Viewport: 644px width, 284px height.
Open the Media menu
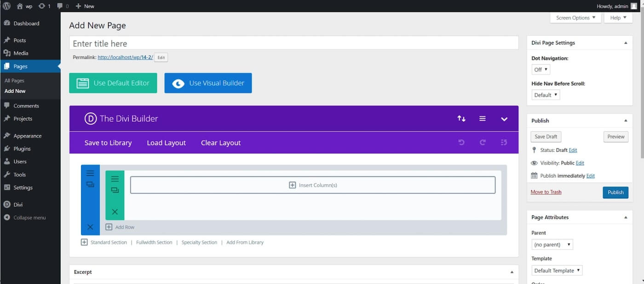pyautogui.click(x=21, y=53)
